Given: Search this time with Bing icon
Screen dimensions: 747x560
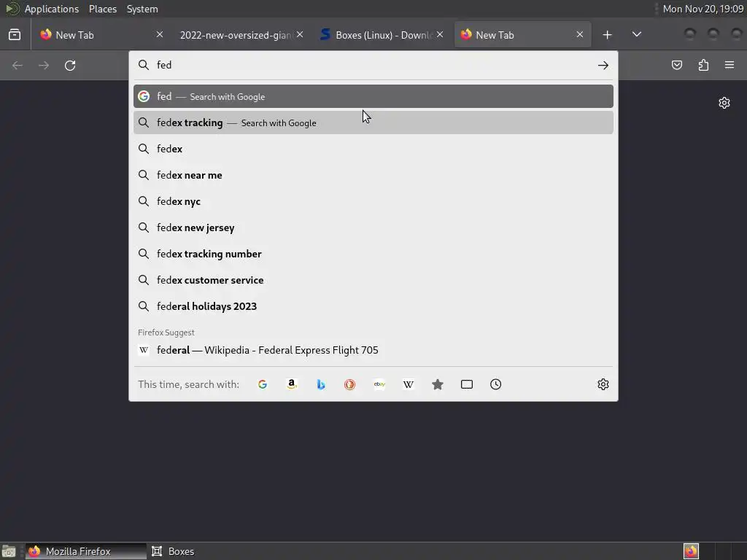Looking at the screenshot, I should pyautogui.click(x=321, y=384).
